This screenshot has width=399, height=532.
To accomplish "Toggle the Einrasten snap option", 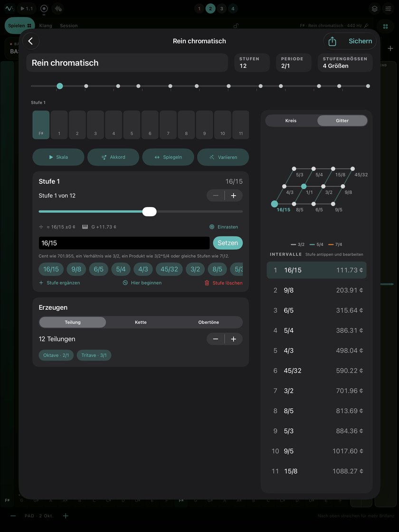I will coord(224,227).
